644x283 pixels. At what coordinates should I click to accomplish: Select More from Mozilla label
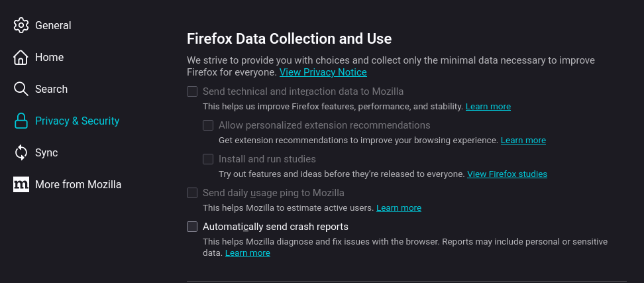(78, 185)
